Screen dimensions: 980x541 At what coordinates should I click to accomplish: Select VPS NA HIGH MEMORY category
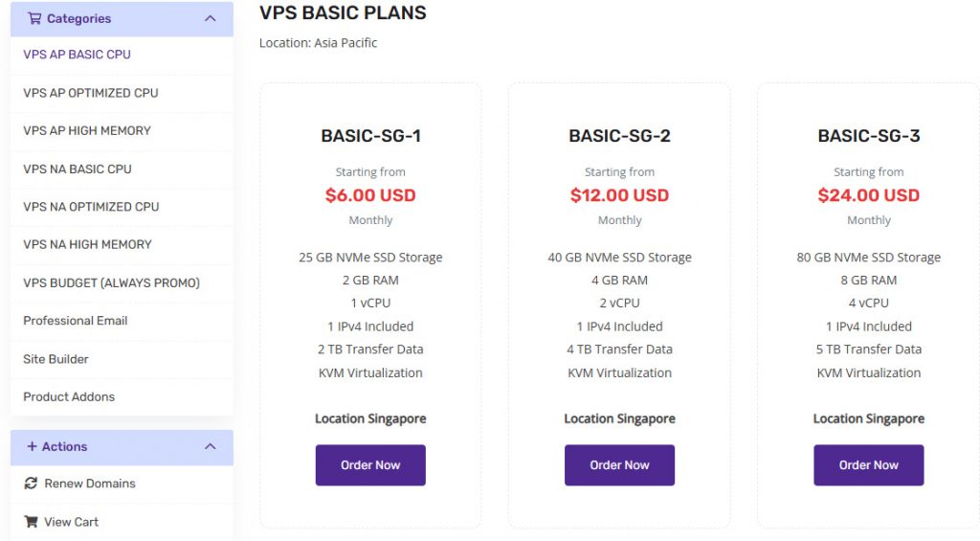pyautogui.click(x=87, y=244)
